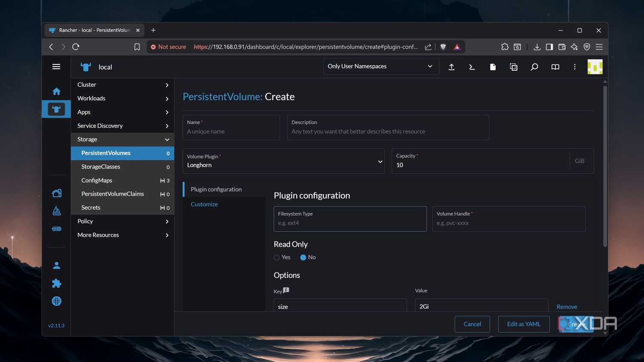644x362 pixels.
Task: Click the Filesystem Type field
Action: coord(350,219)
